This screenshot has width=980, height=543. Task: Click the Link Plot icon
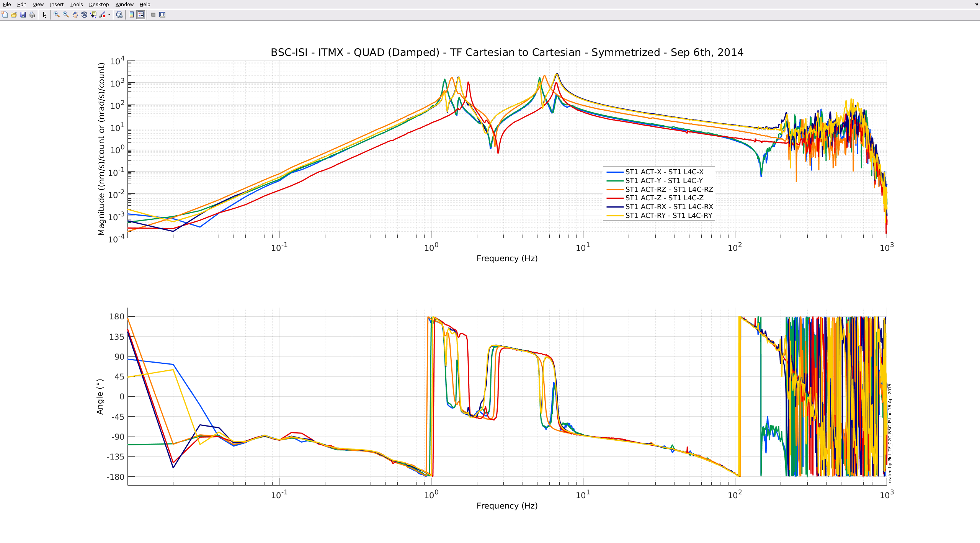click(119, 15)
